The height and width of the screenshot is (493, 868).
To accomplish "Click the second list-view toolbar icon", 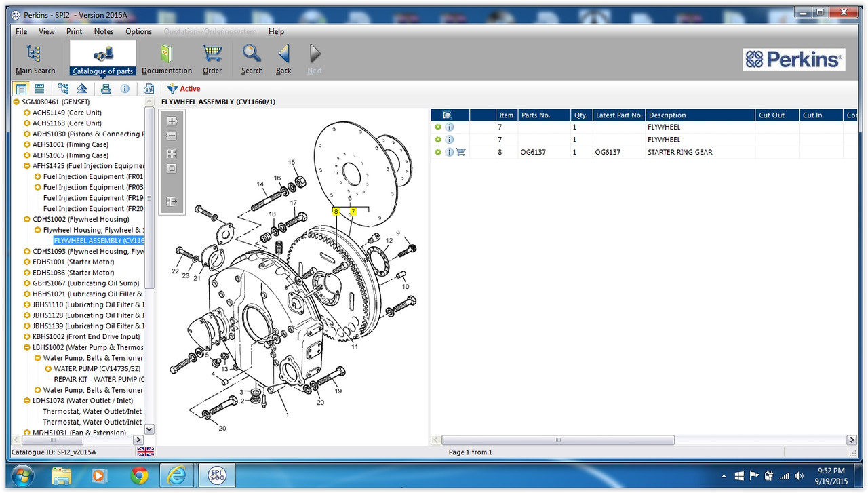I will pos(40,89).
